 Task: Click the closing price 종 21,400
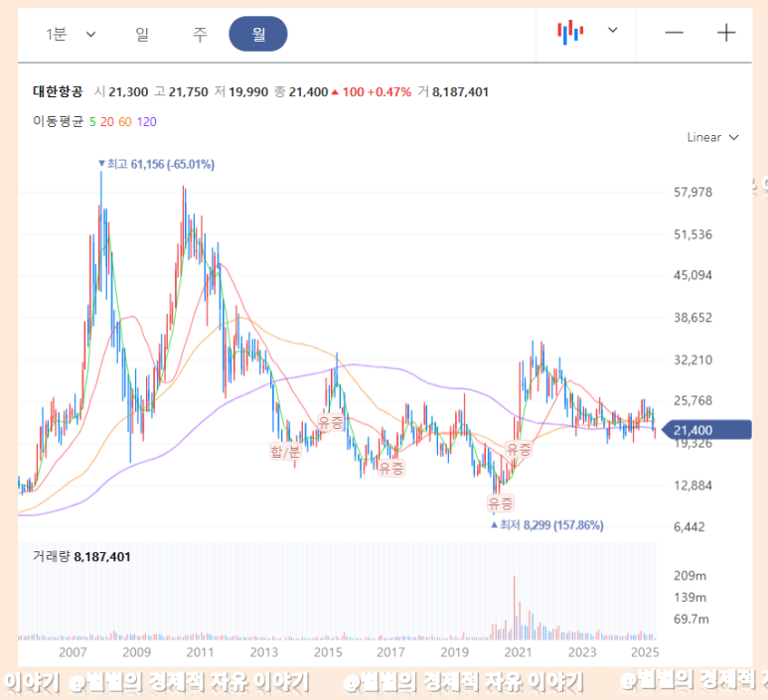(x=301, y=92)
